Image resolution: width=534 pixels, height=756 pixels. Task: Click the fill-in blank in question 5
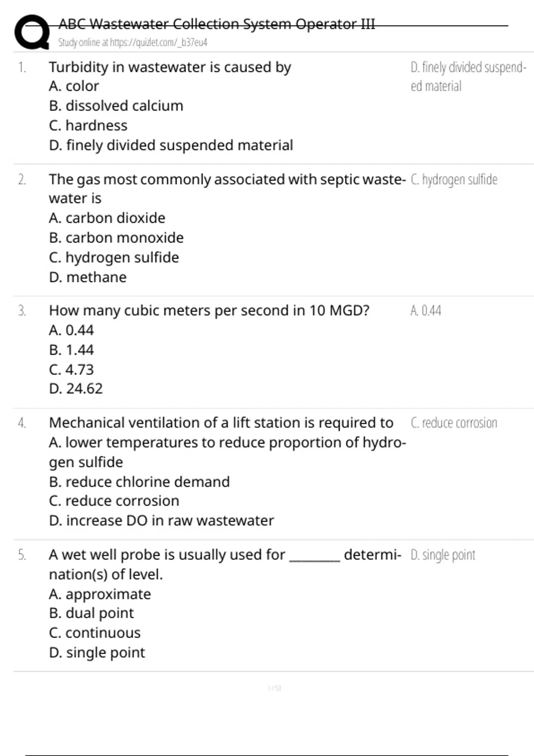(x=315, y=556)
